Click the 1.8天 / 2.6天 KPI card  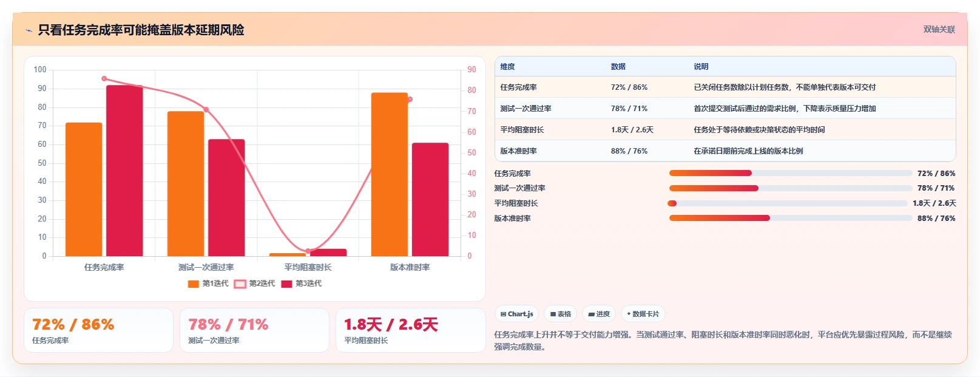pos(411,330)
